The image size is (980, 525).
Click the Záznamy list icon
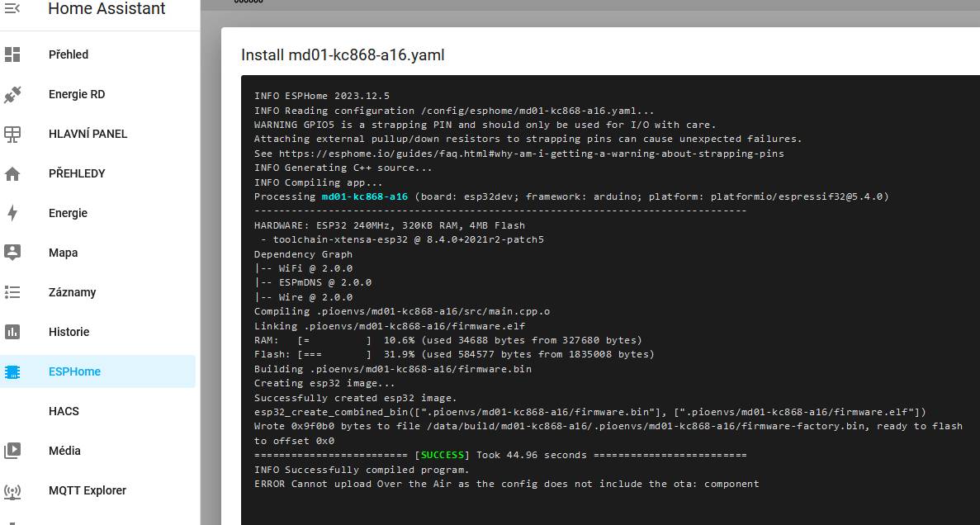click(12, 292)
